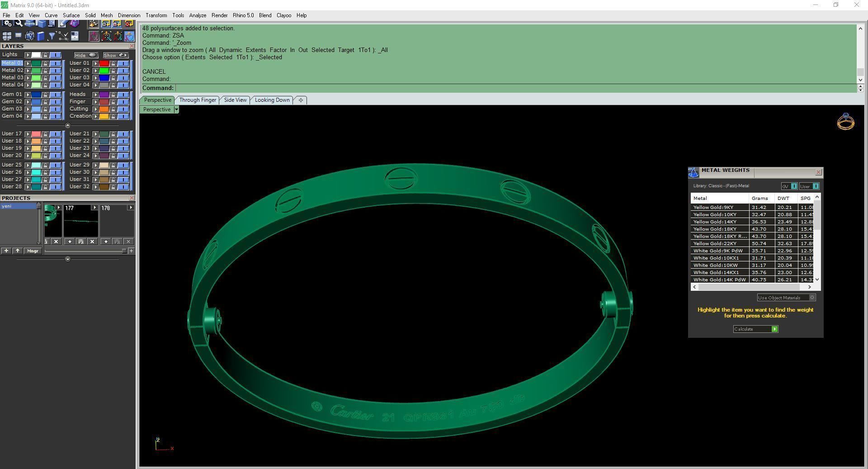The height and width of the screenshot is (469, 868).
Task: Expand the Cutting layer arrow
Action: (x=95, y=109)
